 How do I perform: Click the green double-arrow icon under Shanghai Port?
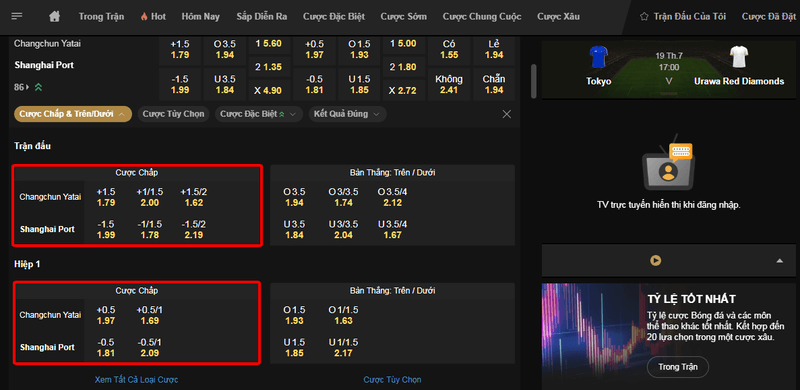38,87
